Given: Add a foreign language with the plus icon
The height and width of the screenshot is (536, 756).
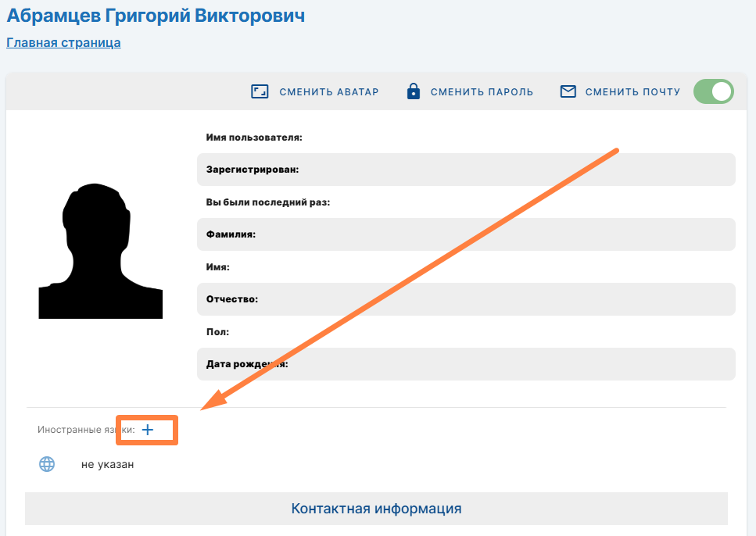Looking at the screenshot, I should pos(148,430).
